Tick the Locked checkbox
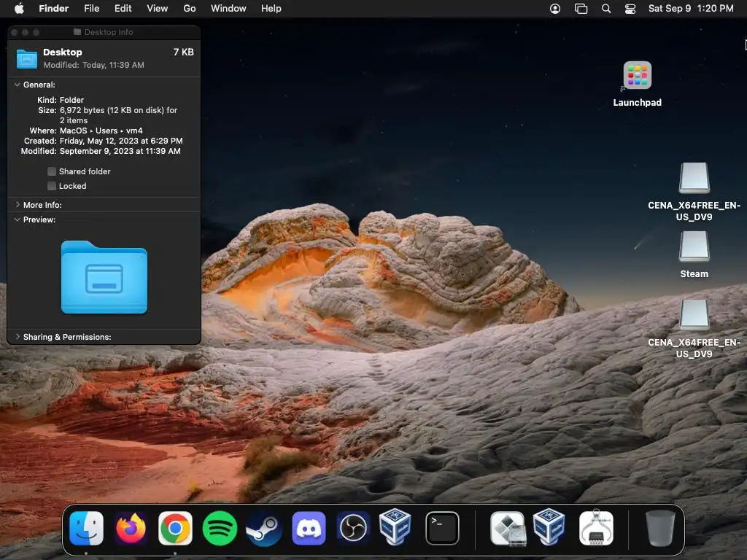 [52, 186]
